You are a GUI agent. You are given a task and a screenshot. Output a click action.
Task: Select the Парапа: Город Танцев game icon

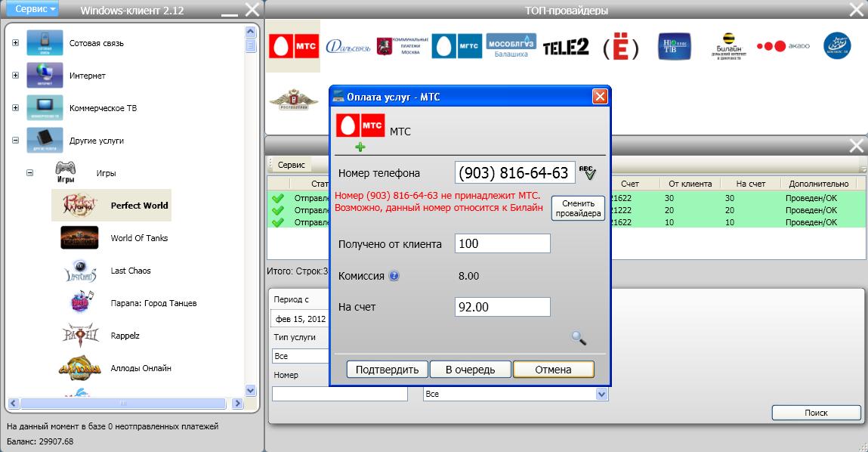[82, 302]
